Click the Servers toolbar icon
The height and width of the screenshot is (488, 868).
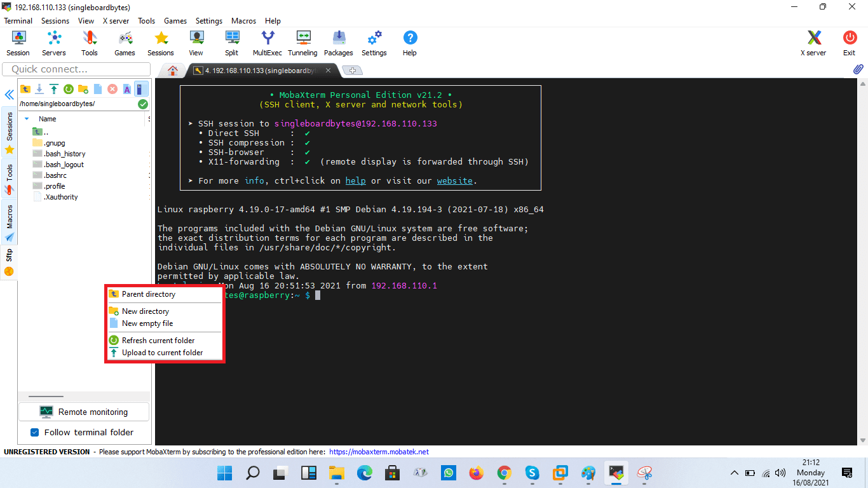coord(54,43)
